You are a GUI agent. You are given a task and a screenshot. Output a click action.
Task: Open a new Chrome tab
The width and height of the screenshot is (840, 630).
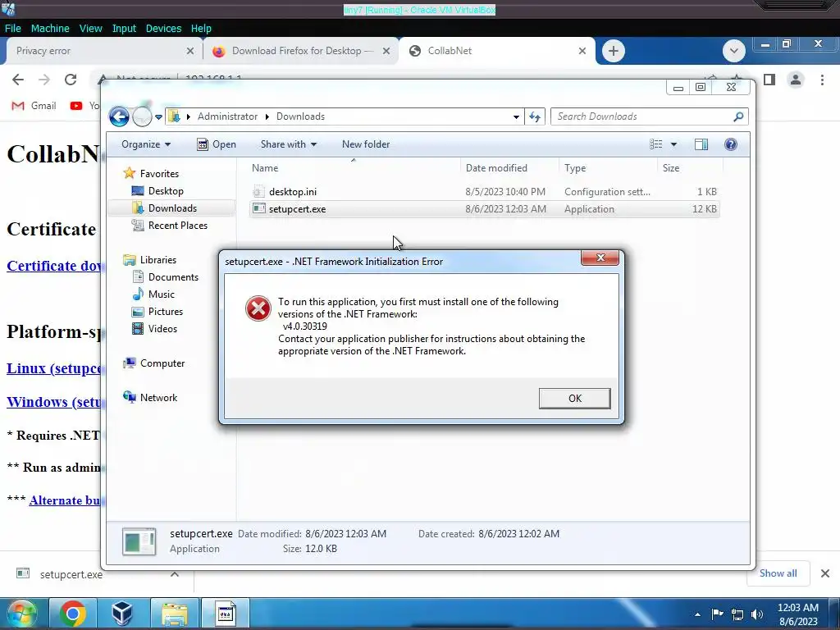614,51
